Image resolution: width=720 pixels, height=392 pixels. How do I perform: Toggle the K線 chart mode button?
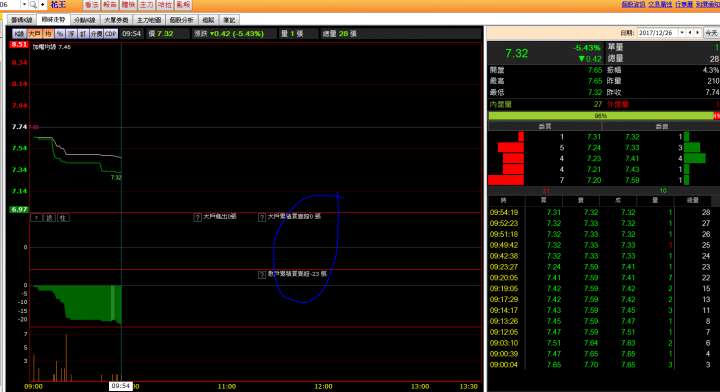click(19, 34)
